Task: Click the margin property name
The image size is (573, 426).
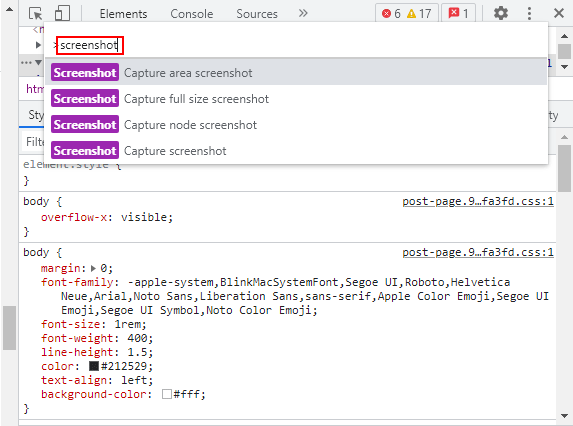Action: coord(61,269)
